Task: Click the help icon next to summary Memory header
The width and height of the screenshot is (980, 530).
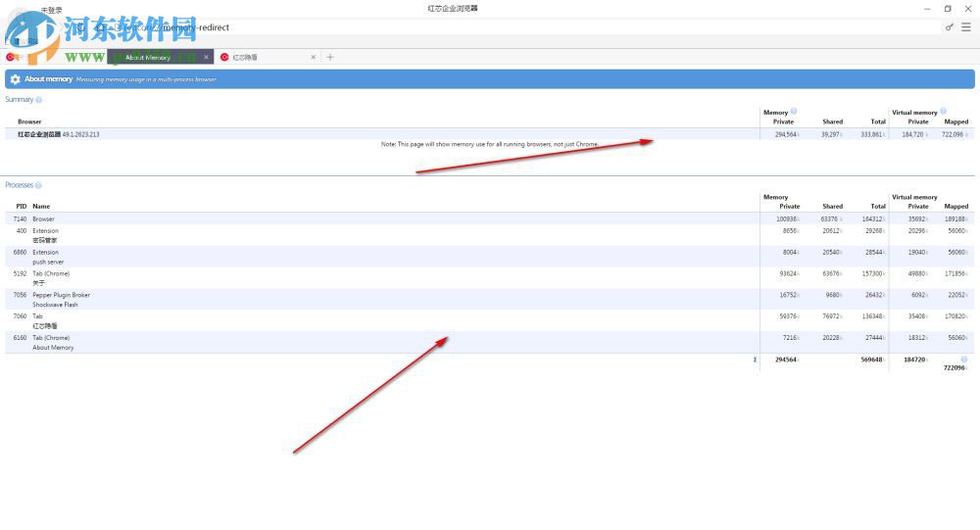Action: tap(794, 112)
